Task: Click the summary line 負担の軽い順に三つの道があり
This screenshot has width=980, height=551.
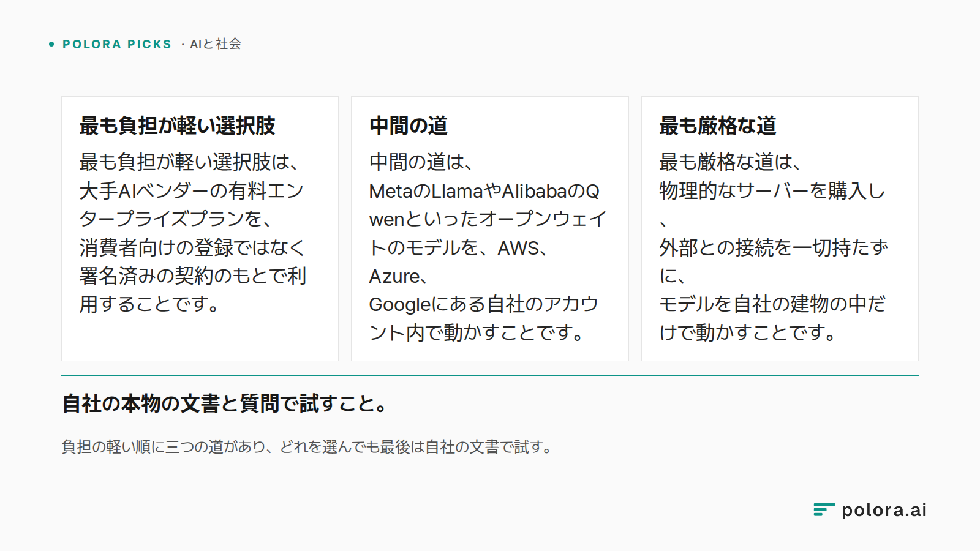Action: click(307, 447)
